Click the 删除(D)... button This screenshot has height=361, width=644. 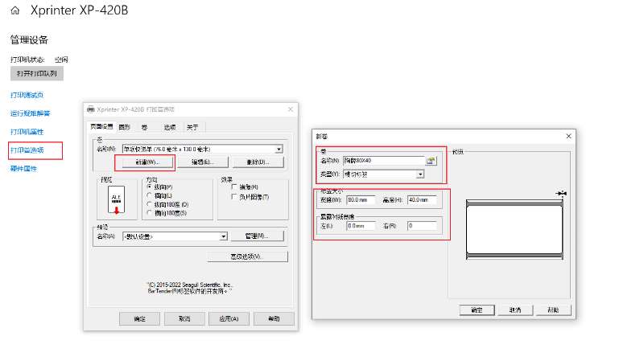click(258, 162)
